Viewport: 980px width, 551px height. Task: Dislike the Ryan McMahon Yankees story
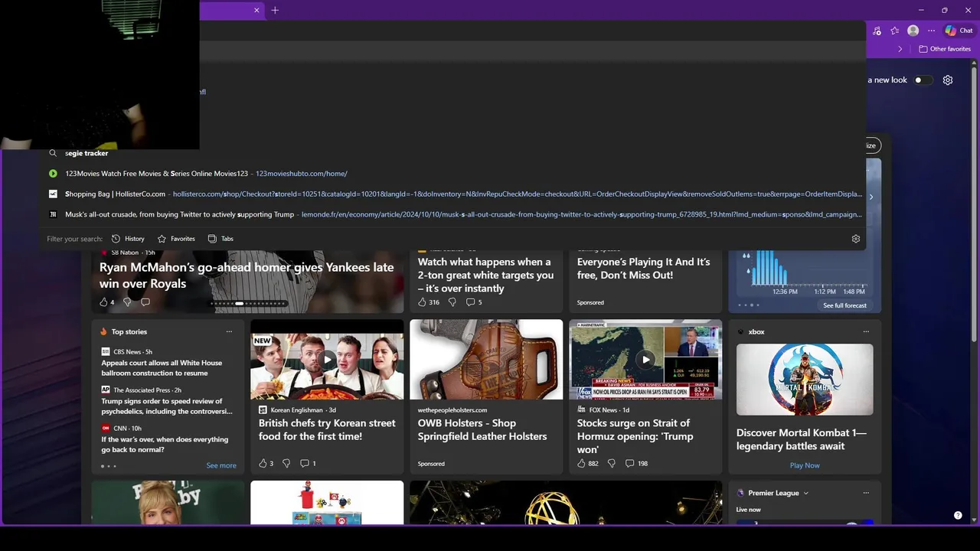pos(127,302)
